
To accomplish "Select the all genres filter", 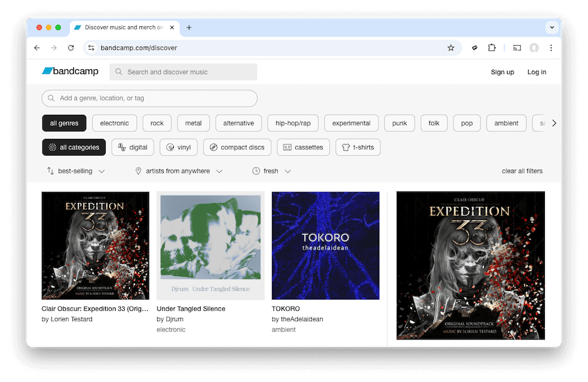I will (x=64, y=123).
